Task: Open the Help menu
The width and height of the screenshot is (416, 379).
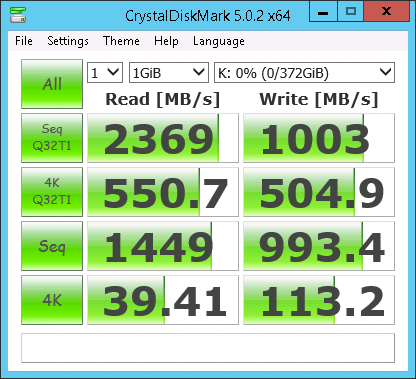Action: 166,41
